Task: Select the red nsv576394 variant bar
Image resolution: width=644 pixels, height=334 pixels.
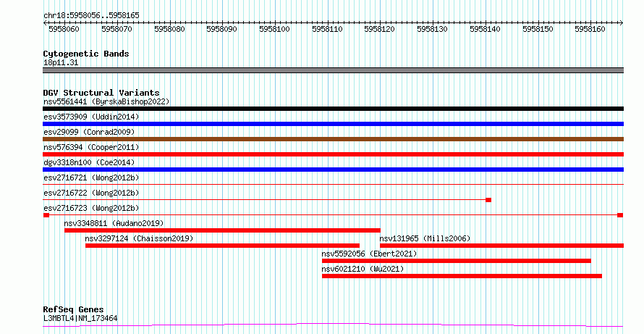Action: pyautogui.click(x=333, y=154)
